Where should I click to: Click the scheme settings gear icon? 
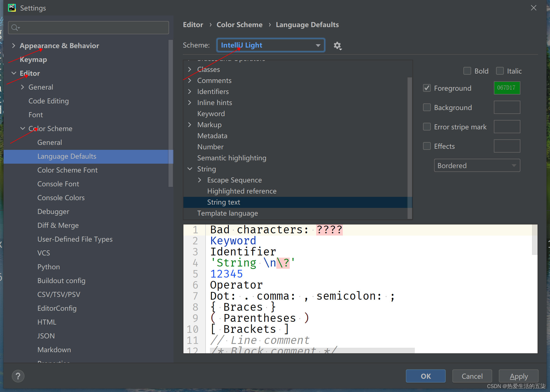click(x=337, y=46)
